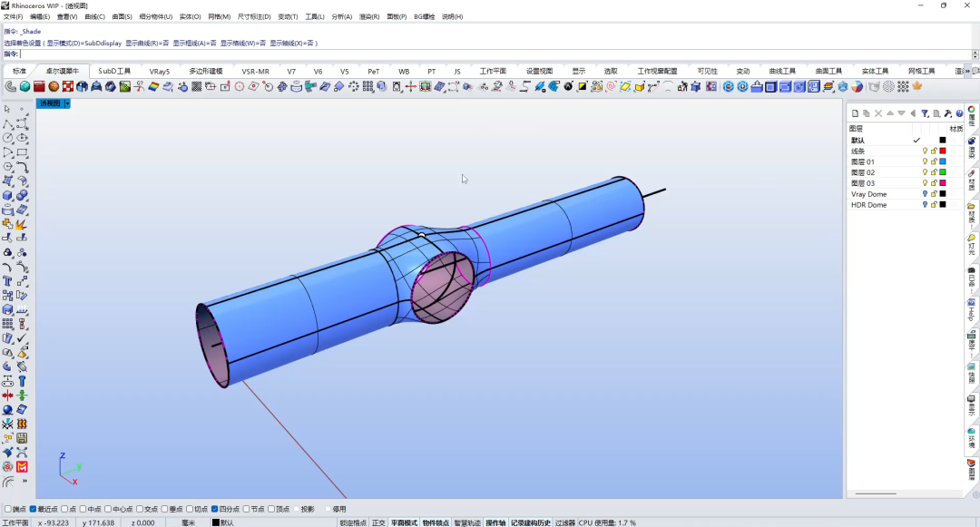Expand the toolbar tabs overflow chevron
The width and height of the screenshot is (980, 527).
point(968,71)
